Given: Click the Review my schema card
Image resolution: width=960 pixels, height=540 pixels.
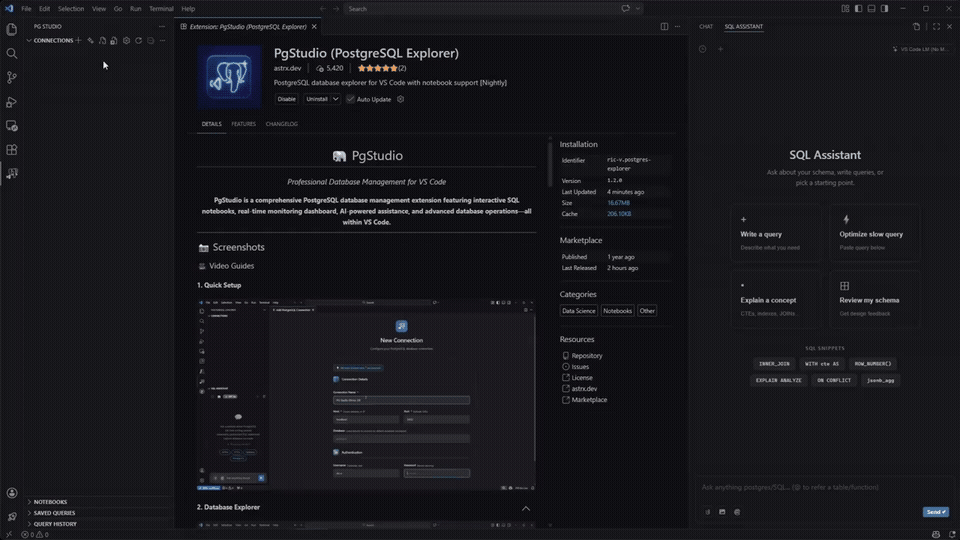Looking at the screenshot, I should coord(874,299).
